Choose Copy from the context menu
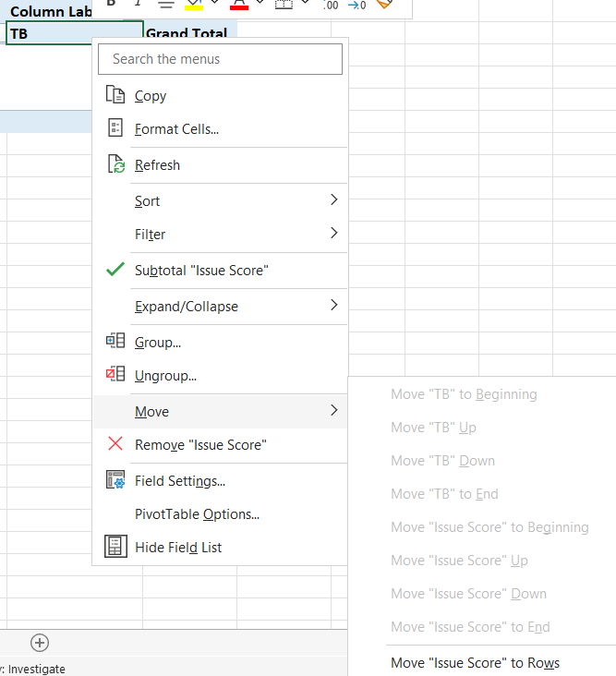This screenshot has width=616, height=676. [x=221, y=96]
